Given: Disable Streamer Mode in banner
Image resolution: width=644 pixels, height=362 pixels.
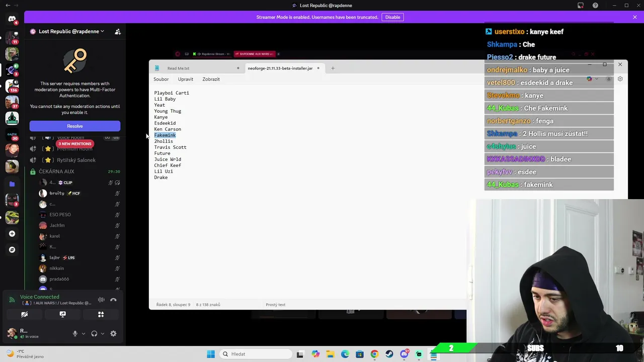Looking at the screenshot, I should (x=392, y=17).
